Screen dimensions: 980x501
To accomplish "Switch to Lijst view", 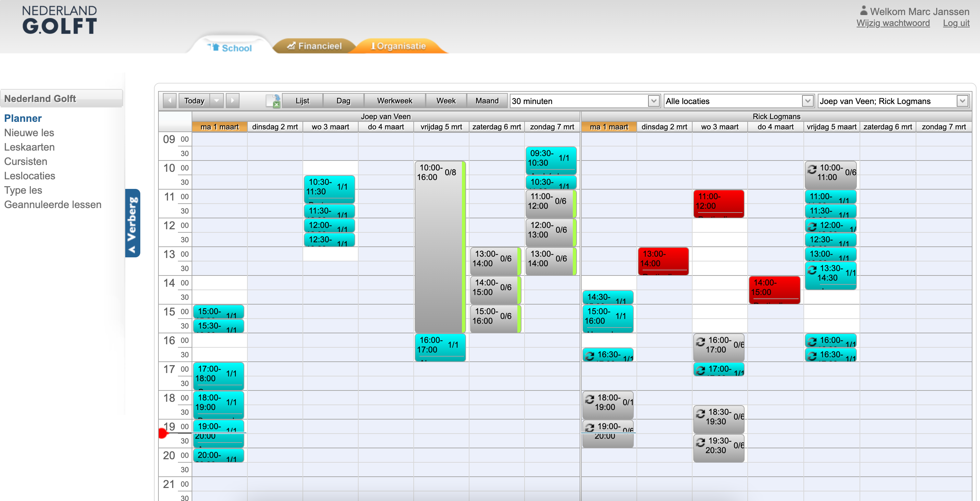I will coord(302,101).
